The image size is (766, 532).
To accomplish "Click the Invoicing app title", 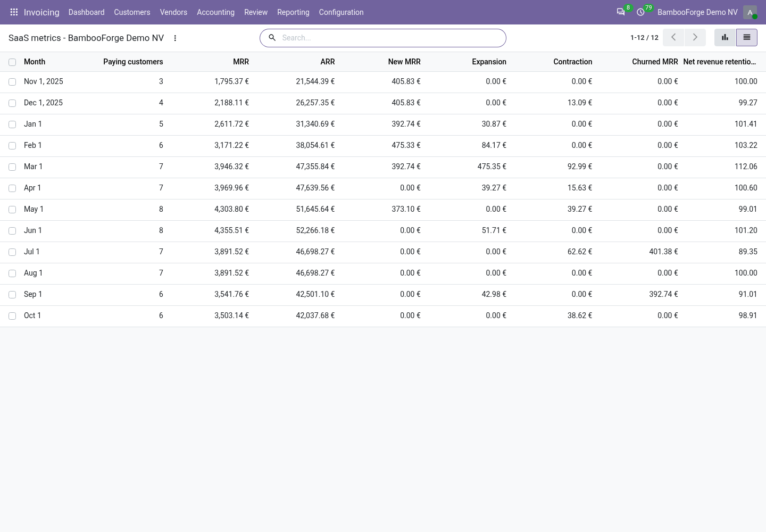I will pyautogui.click(x=41, y=12).
